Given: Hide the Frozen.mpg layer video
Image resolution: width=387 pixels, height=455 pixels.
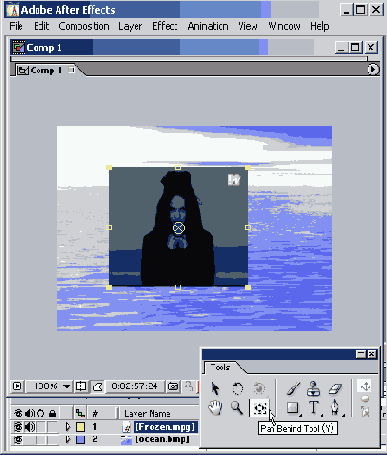Looking at the screenshot, I should [18, 427].
